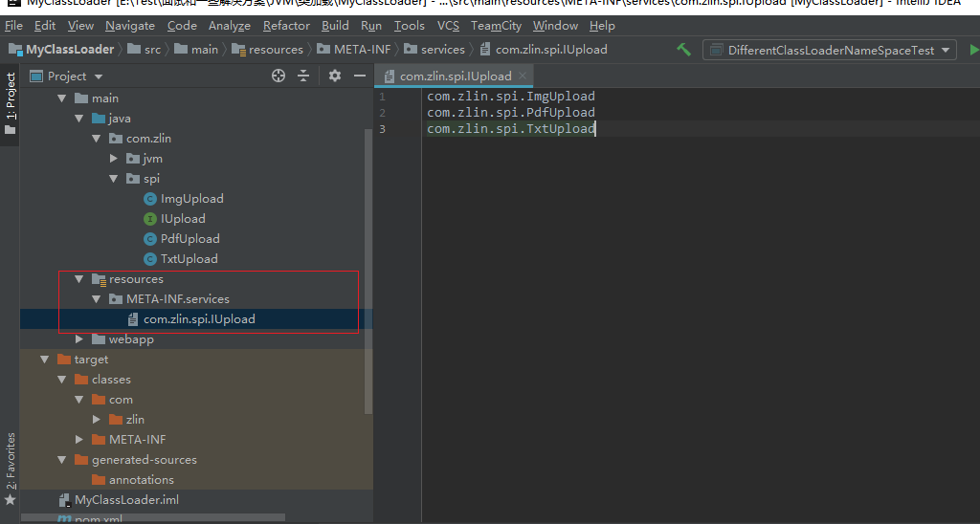Click the webapp folder icon

pos(99,339)
